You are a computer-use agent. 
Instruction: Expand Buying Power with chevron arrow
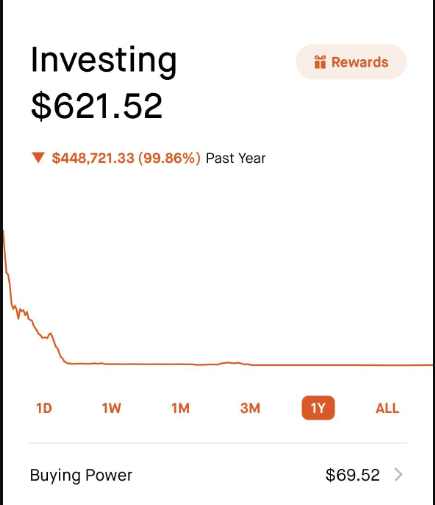[398, 474]
